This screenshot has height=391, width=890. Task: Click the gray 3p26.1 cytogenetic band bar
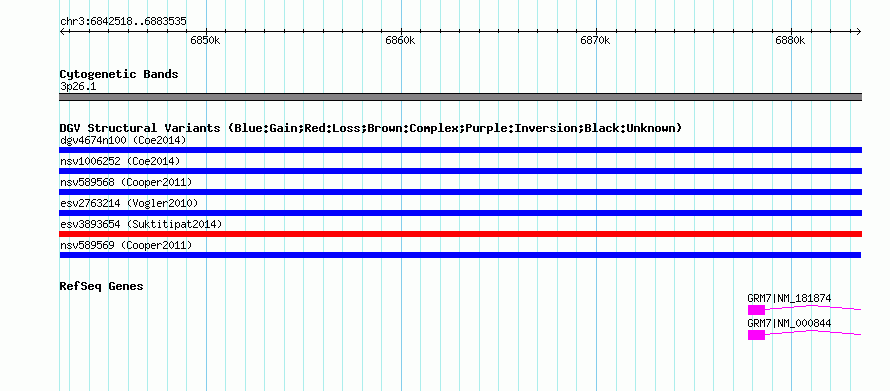(460, 97)
